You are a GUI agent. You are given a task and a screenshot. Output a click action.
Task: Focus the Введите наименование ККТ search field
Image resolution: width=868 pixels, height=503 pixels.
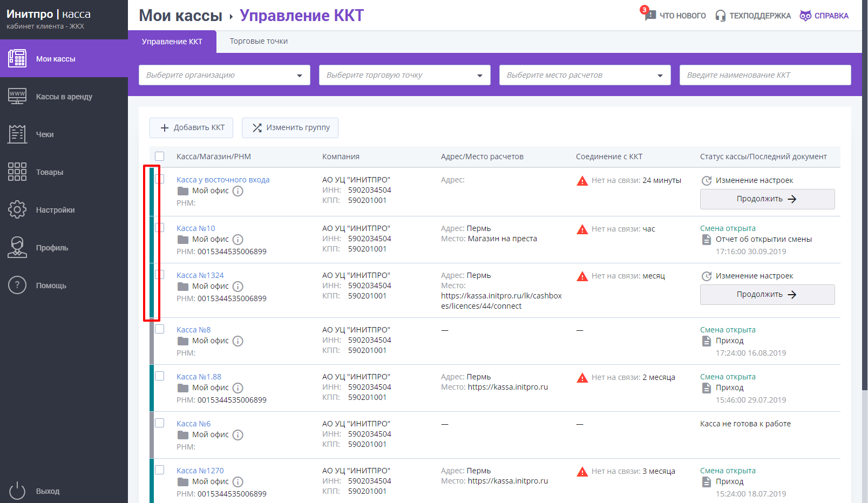(765, 75)
